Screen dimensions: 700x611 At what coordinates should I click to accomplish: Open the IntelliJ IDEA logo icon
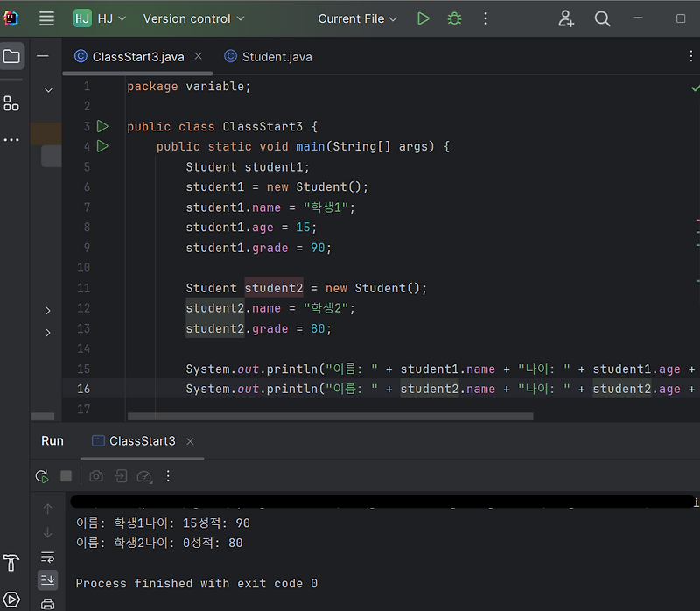click(10, 18)
